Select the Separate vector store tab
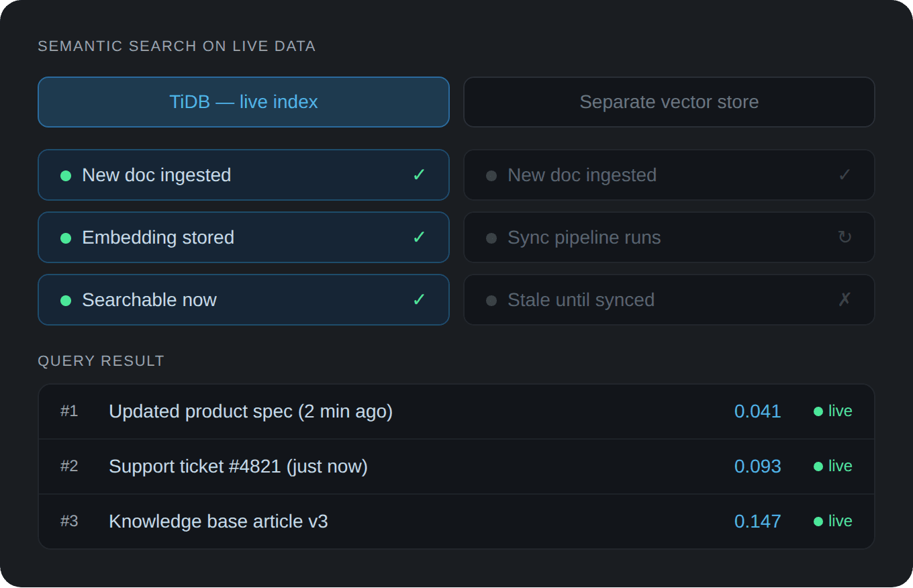This screenshot has height=588, width=913. pyautogui.click(x=669, y=102)
